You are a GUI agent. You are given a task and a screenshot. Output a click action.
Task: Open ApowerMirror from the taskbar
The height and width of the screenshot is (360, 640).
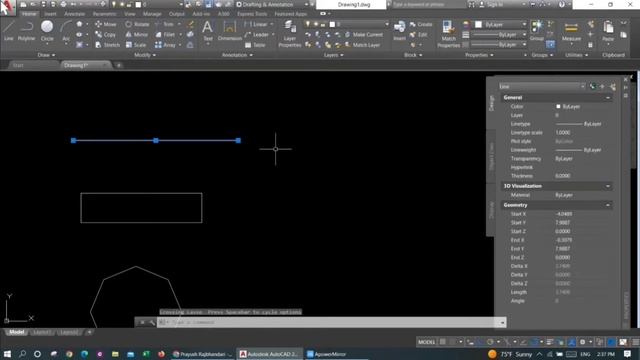[x=327, y=354]
